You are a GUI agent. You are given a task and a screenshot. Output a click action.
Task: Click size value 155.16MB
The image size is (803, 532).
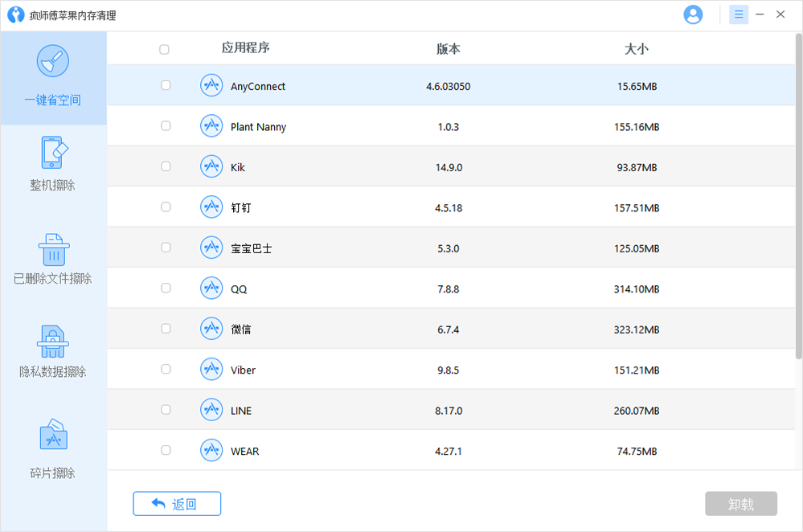click(x=637, y=127)
